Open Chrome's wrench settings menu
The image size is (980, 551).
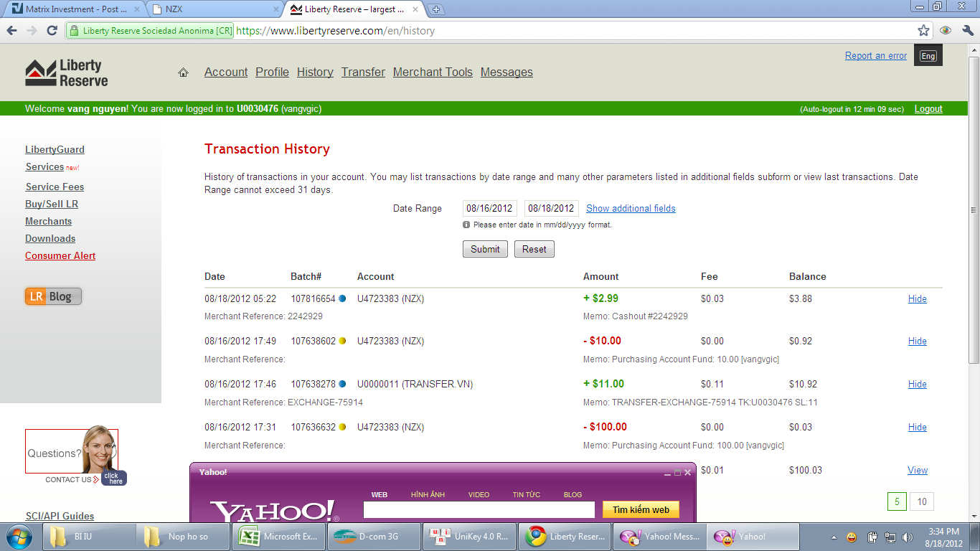point(967,31)
